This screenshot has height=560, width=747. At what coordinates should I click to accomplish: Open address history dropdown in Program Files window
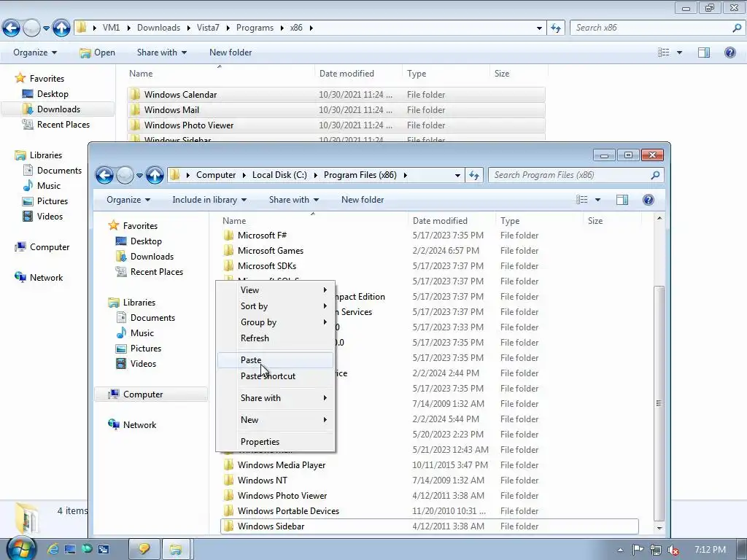click(457, 175)
